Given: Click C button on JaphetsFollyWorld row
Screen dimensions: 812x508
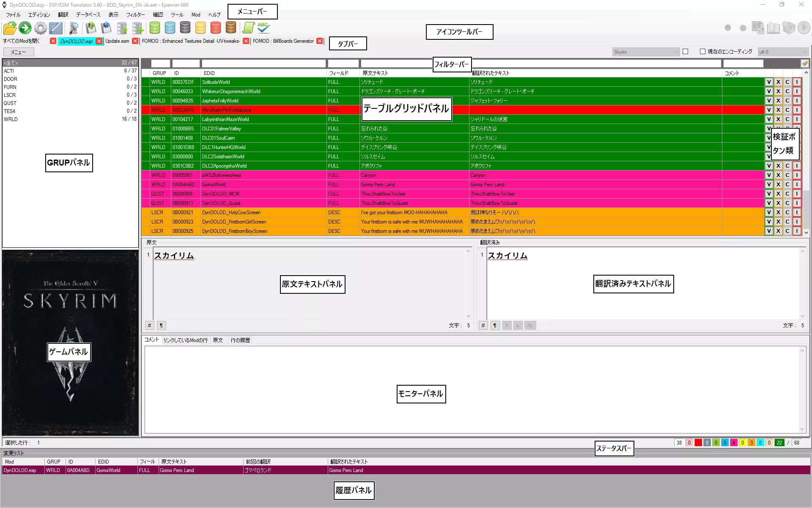Looking at the screenshot, I should pos(787,101).
